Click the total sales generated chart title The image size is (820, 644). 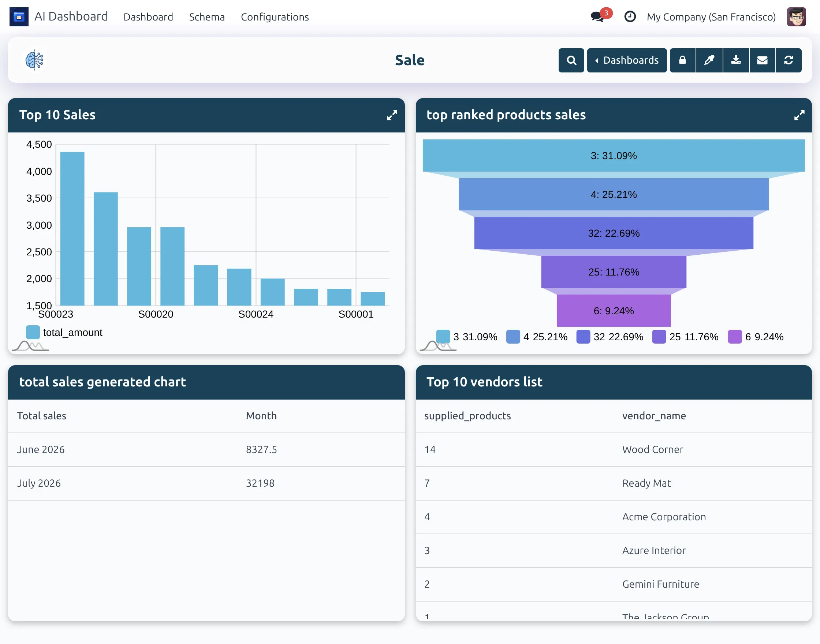(102, 382)
